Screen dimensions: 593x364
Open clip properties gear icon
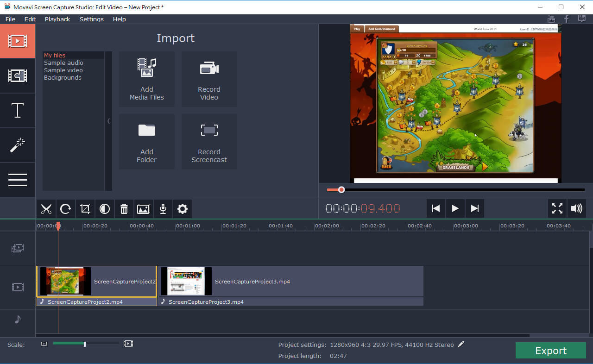[183, 209]
